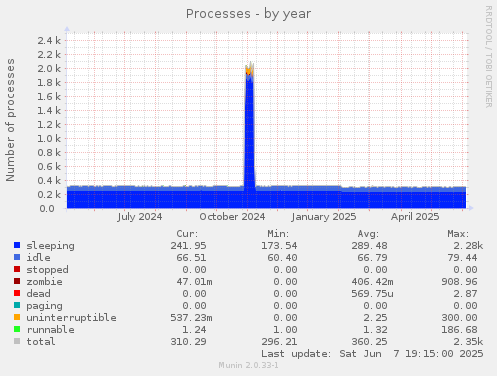Click the 'July 2024' x-axis label
Viewport: 497px width, 376px height.
(140, 217)
